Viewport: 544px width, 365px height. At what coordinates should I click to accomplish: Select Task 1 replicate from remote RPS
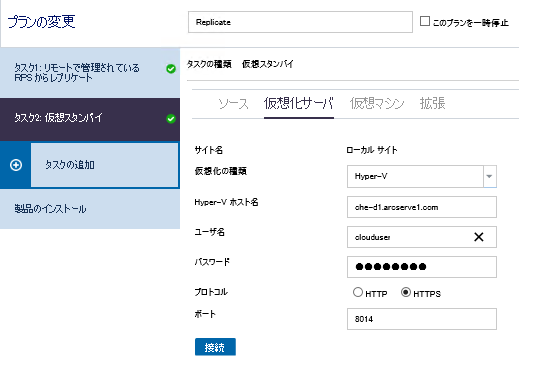[90, 73]
